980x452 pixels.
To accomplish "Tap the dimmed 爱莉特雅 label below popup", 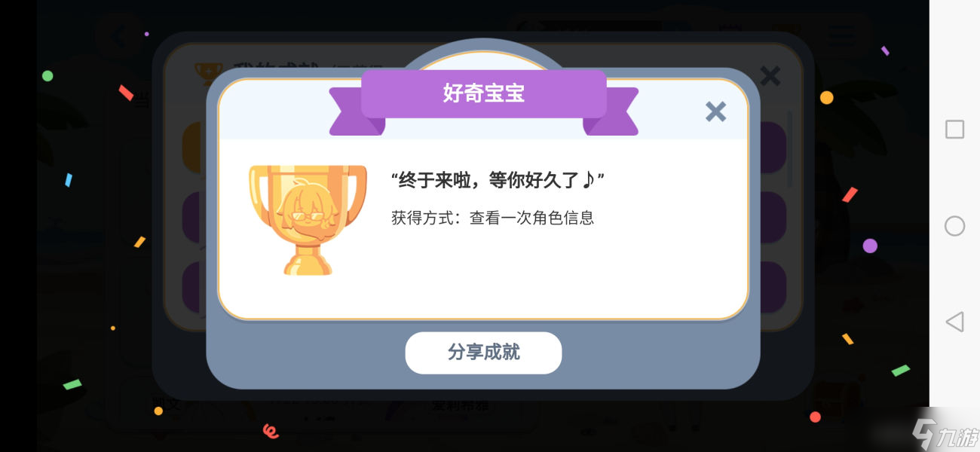I will click(x=461, y=405).
